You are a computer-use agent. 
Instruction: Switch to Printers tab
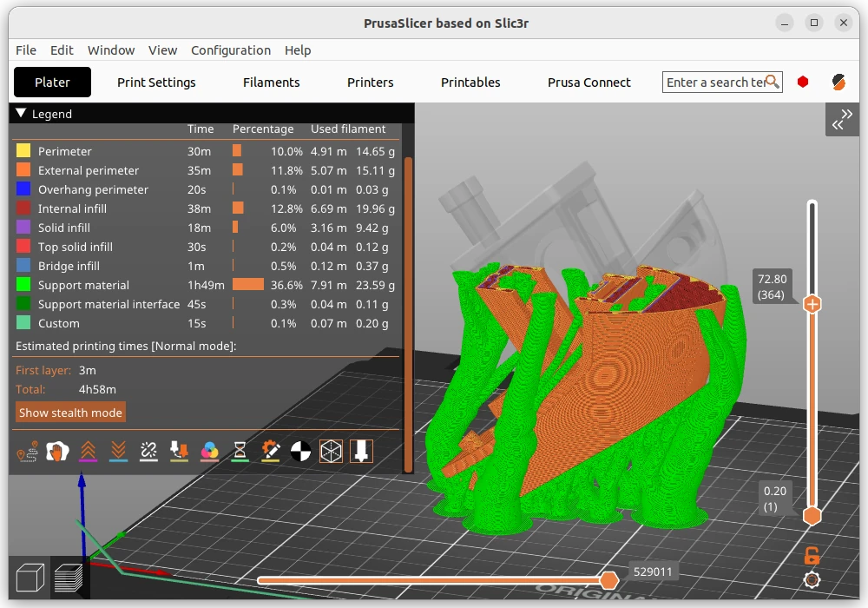[x=371, y=82]
